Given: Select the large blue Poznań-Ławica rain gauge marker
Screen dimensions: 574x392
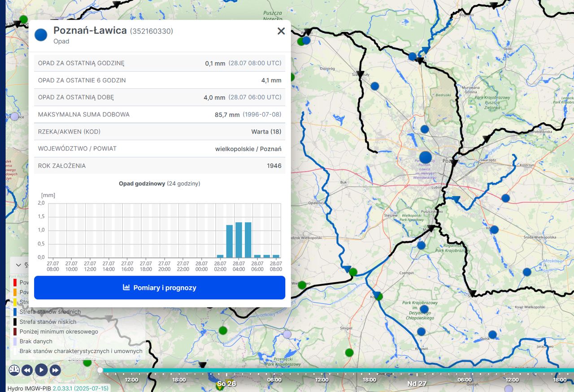Looking at the screenshot, I should tap(426, 157).
